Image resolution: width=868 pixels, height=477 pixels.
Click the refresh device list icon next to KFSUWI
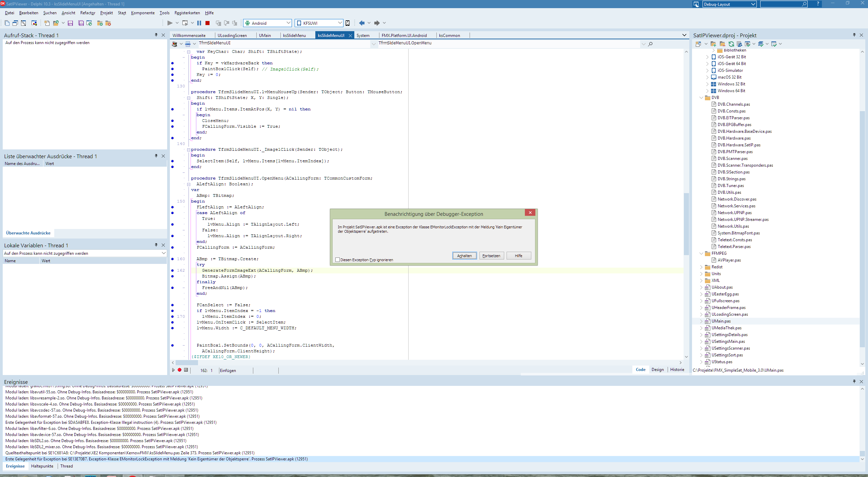click(348, 23)
